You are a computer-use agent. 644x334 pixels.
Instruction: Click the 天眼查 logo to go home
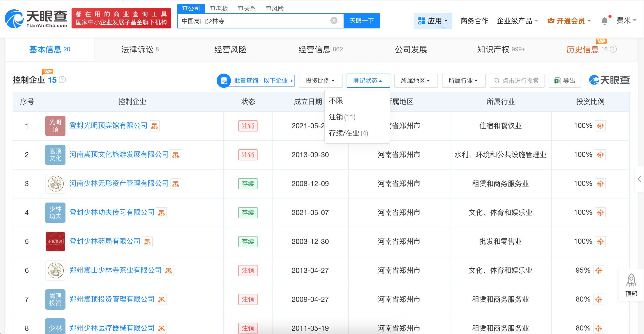36,19
